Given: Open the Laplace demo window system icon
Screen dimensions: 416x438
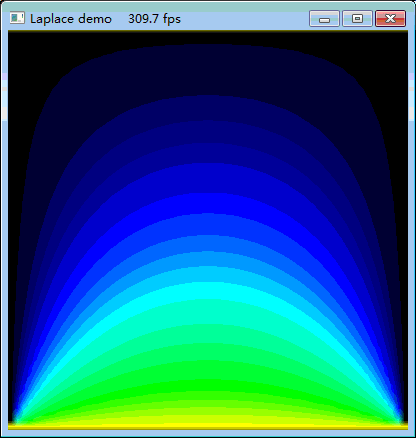Looking at the screenshot, I should (17, 18).
